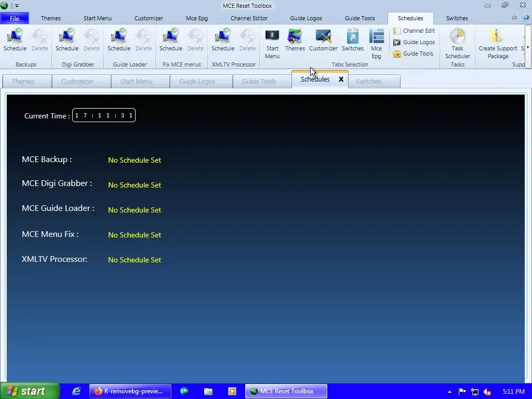Click Schedule in Fix MCE menus group
532x399 pixels.
pos(170,40)
